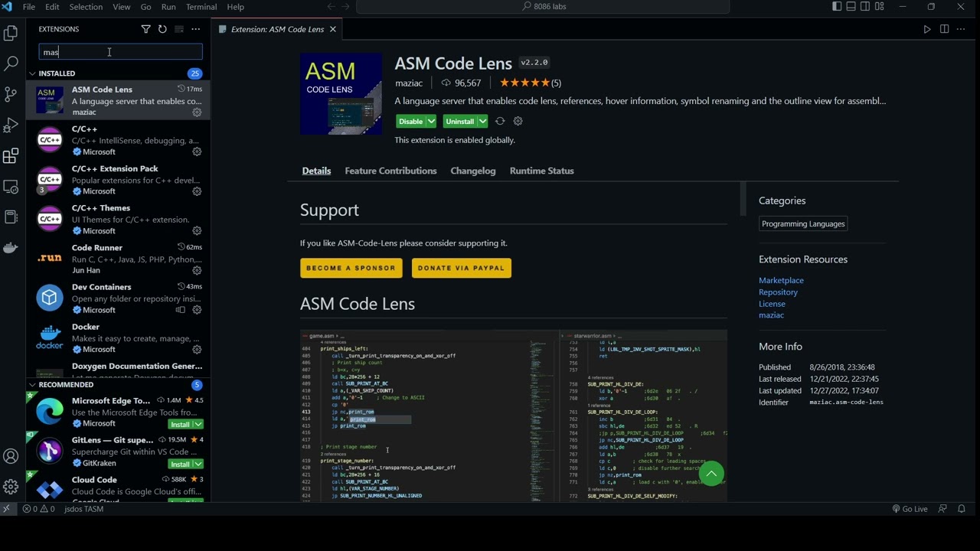The width and height of the screenshot is (980, 551).
Task: Open manage gear for Code Runner
Action: point(197,270)
